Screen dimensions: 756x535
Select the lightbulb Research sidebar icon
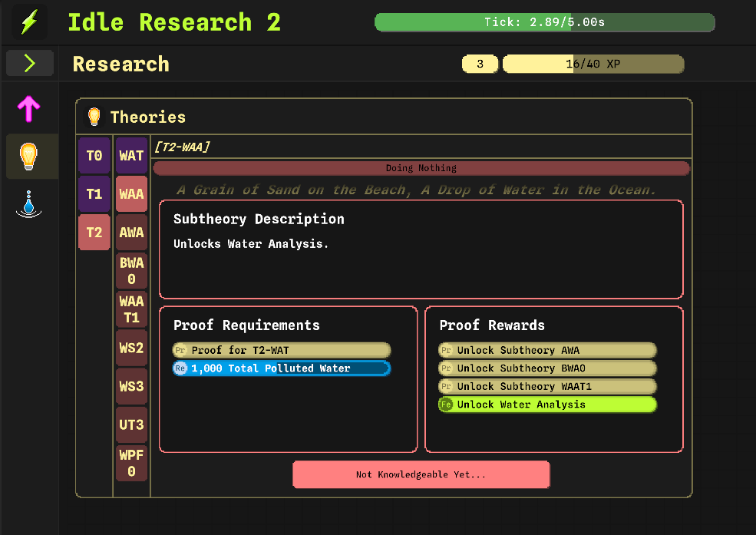[29, 157]
